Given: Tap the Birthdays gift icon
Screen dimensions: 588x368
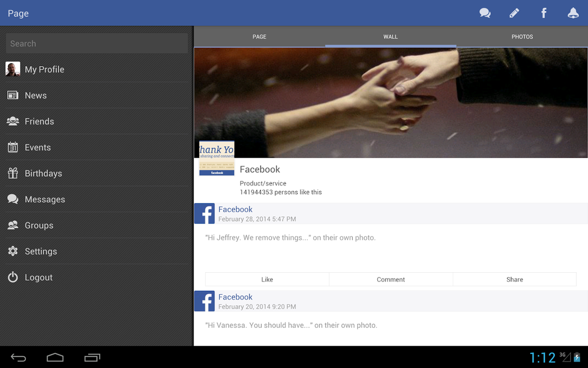Looking at the screenshot, I should (x=13, y=173).
